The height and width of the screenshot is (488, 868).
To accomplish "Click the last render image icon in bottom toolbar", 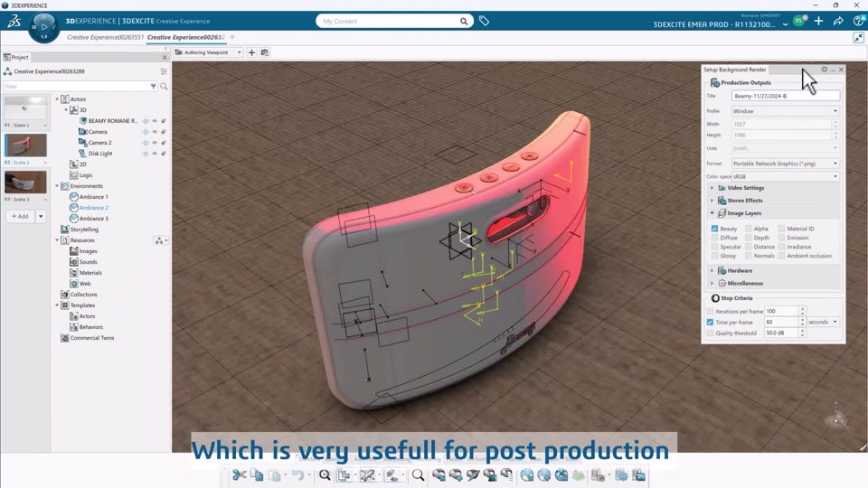I will [x=639, y=475].
